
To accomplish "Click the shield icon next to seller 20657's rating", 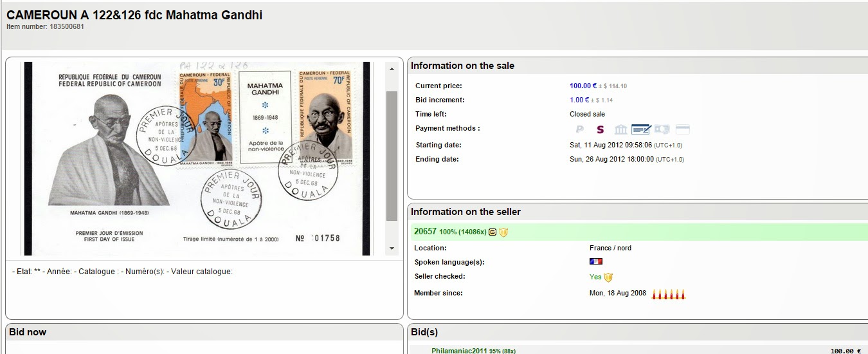I will pos(503,232).
